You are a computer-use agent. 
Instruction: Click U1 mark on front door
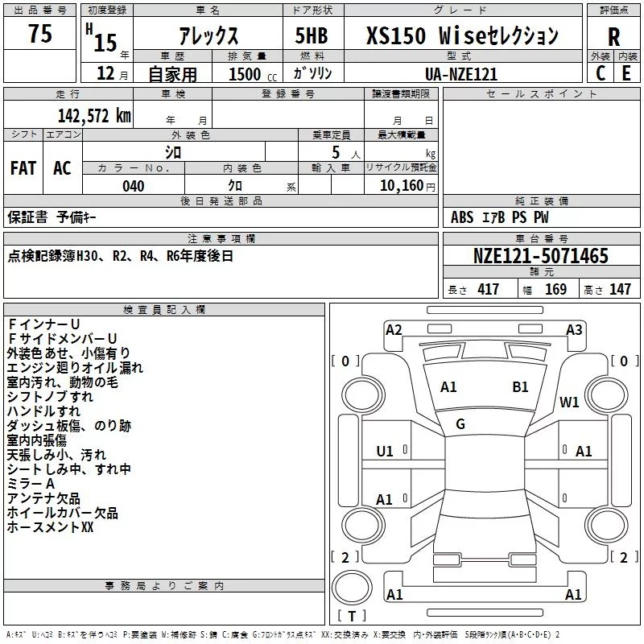coord(385,452)
